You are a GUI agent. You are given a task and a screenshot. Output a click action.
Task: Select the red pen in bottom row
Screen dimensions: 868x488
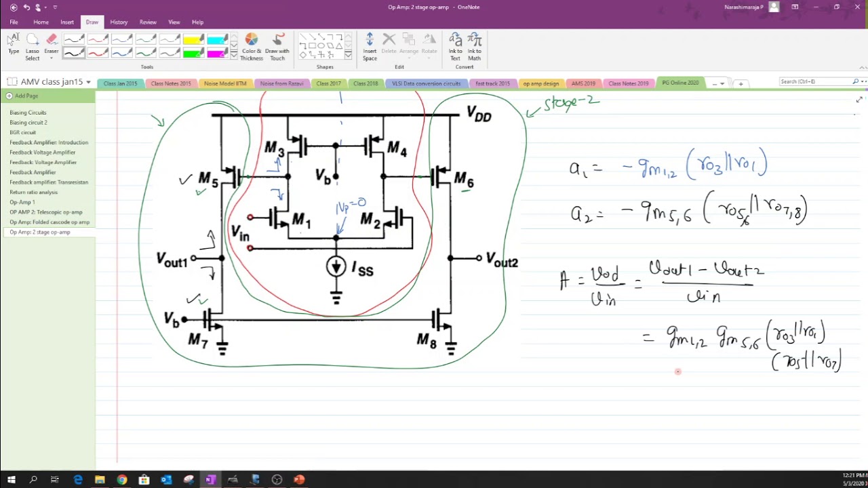[x=98, y=53]
